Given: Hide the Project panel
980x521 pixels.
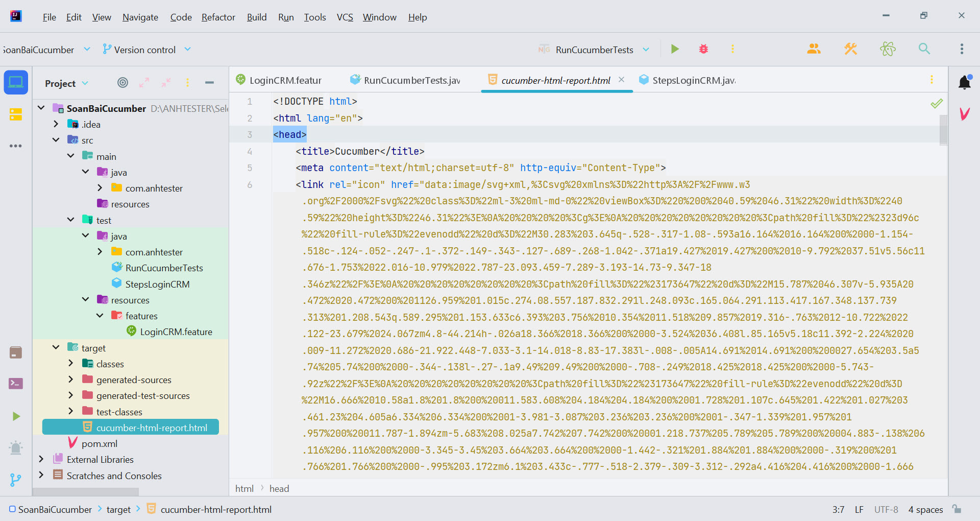Looking at the screenshot, I should click(209, 83).
